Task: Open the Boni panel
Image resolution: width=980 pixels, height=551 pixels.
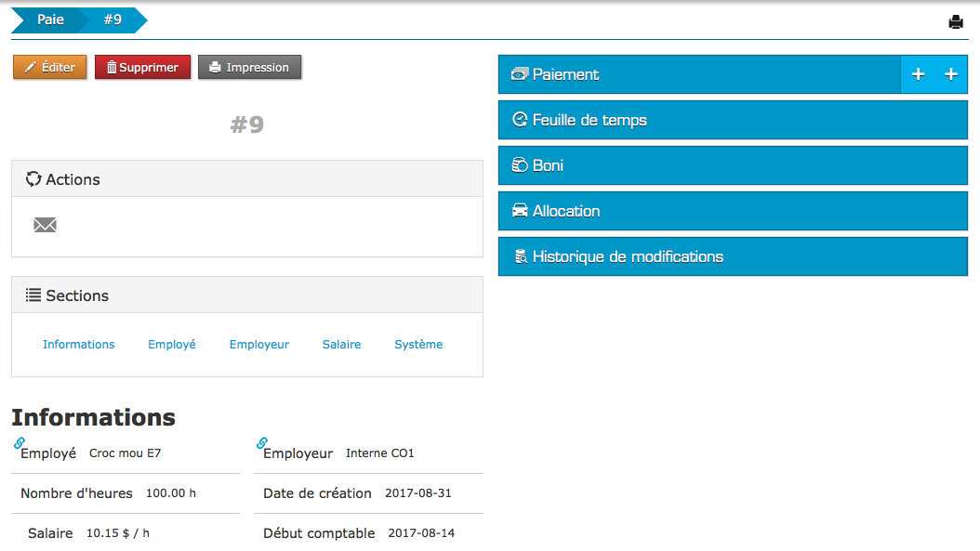Action: [x=733, y=166]
